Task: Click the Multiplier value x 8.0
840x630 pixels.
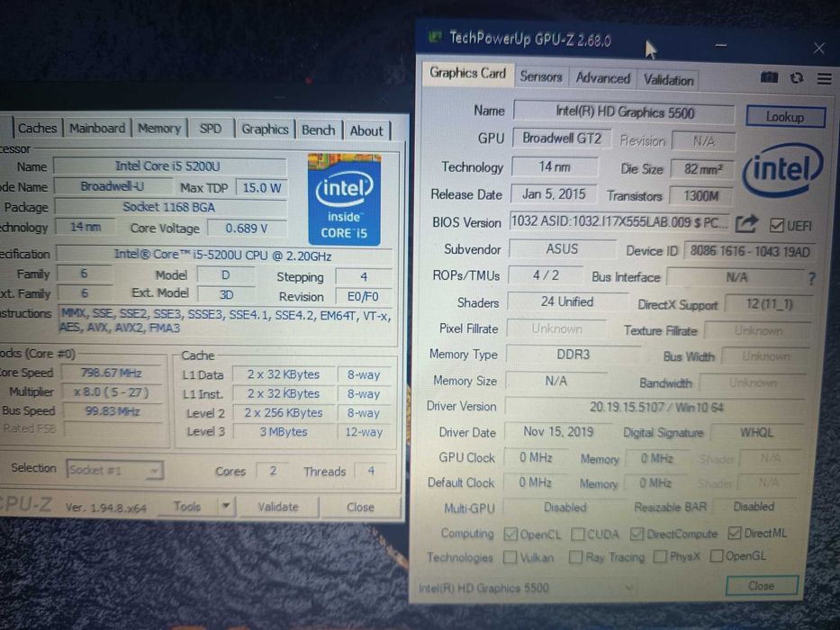Action: [112, 392]
